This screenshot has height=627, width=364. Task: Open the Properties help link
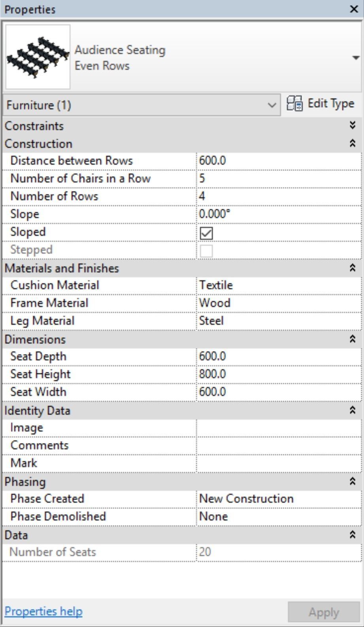coord(43,612)
